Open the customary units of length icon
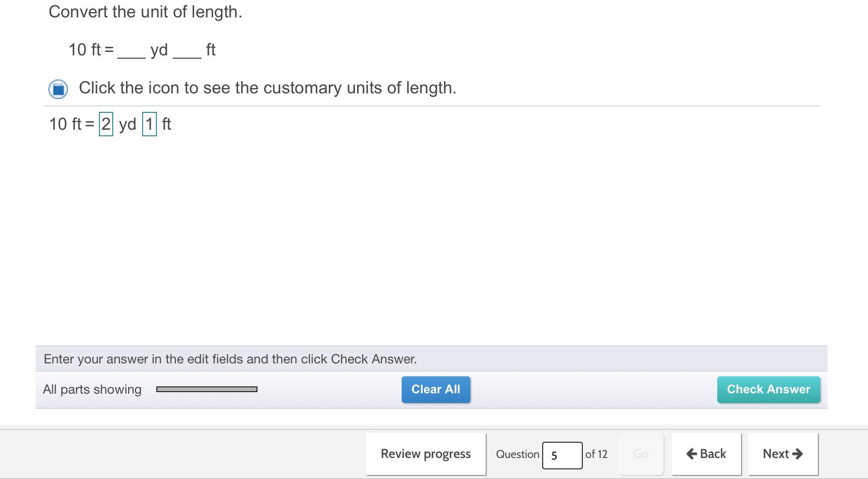 click(x=58, y=89)
